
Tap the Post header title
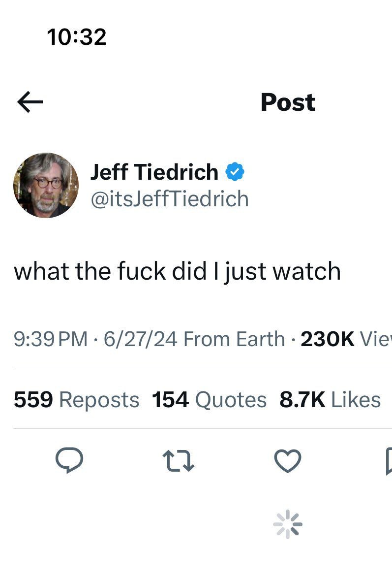(288, 102)
